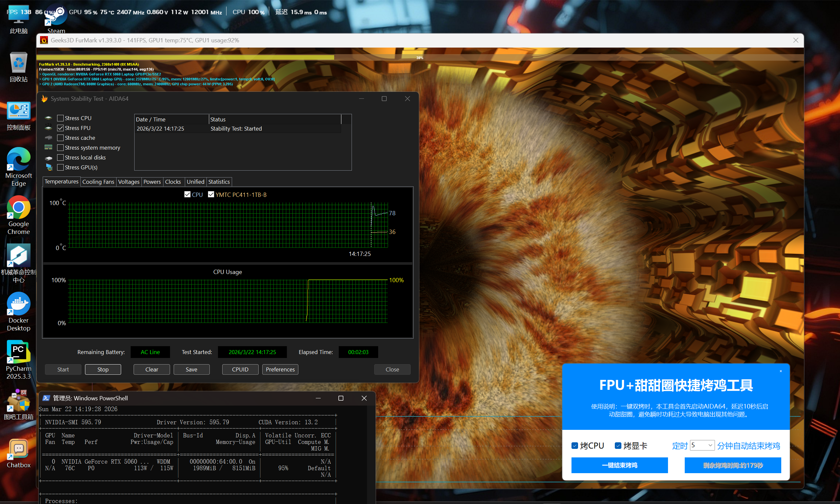Hide the CPU temperature graph line
840x504 pixels.
click(x=187, y=194)
